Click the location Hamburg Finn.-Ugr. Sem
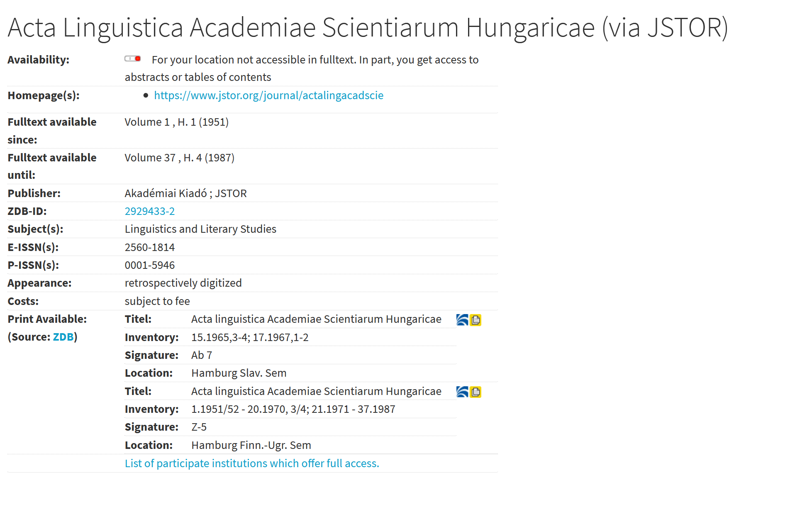 click(251, 445)
